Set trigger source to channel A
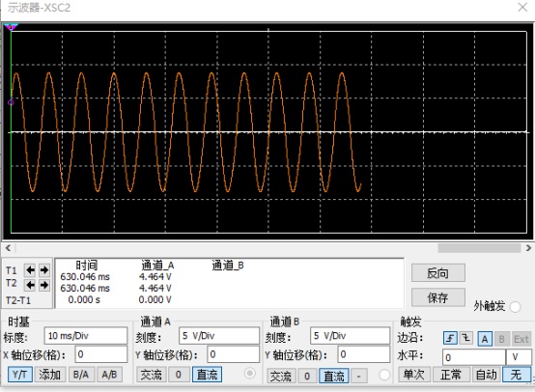The image size is (535, 392). 485,339
